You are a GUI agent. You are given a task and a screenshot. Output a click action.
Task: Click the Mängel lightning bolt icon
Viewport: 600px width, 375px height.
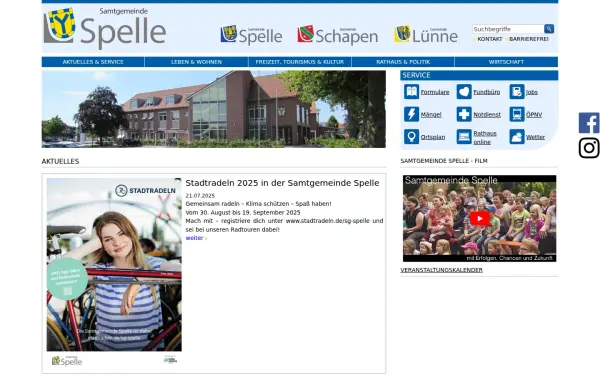pos(411,114)
